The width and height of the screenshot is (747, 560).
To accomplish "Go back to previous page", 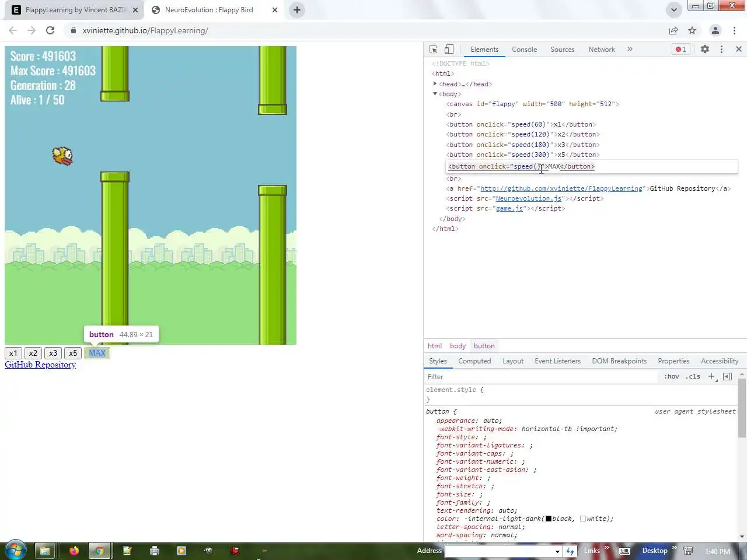I will 13,30.
